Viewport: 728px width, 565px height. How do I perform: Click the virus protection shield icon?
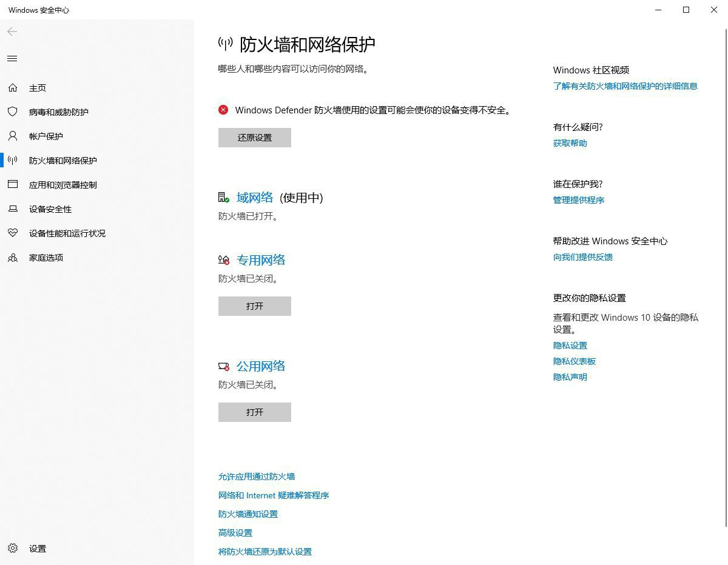[x=13, y=112]
